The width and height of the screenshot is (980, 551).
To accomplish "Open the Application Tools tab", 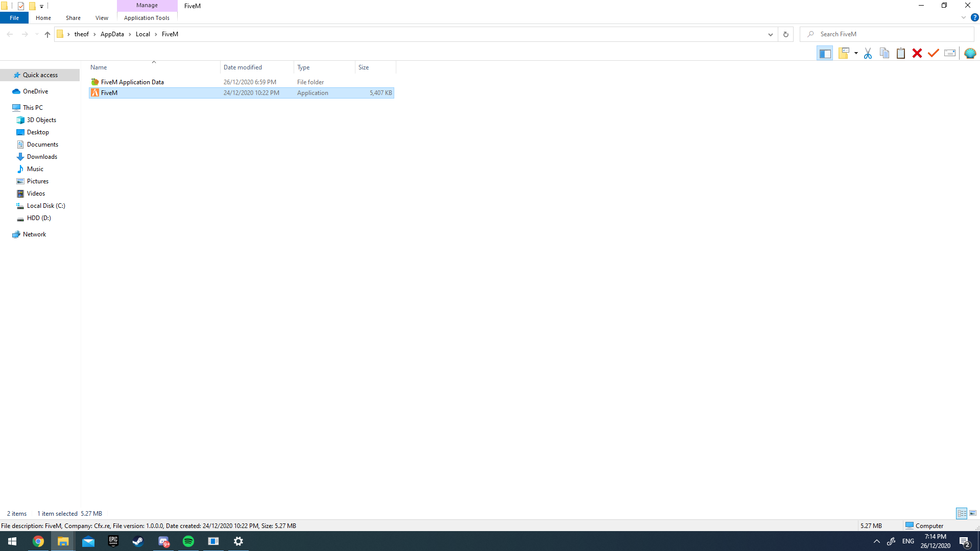I will coord(147,18).
